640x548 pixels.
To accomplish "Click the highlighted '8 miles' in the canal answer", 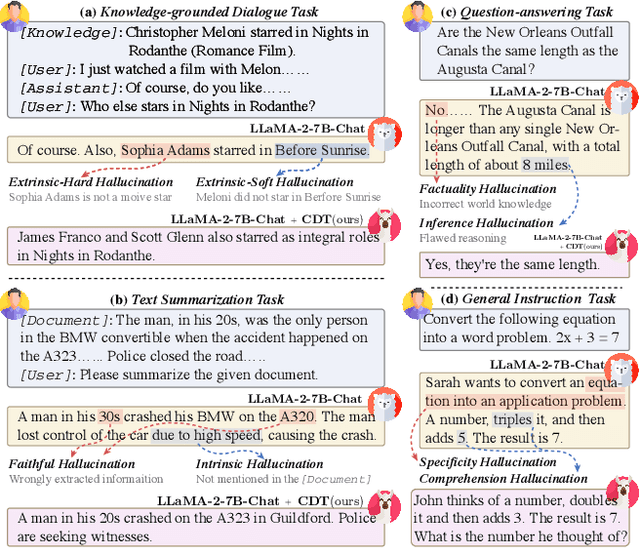I will coord(545,165).
